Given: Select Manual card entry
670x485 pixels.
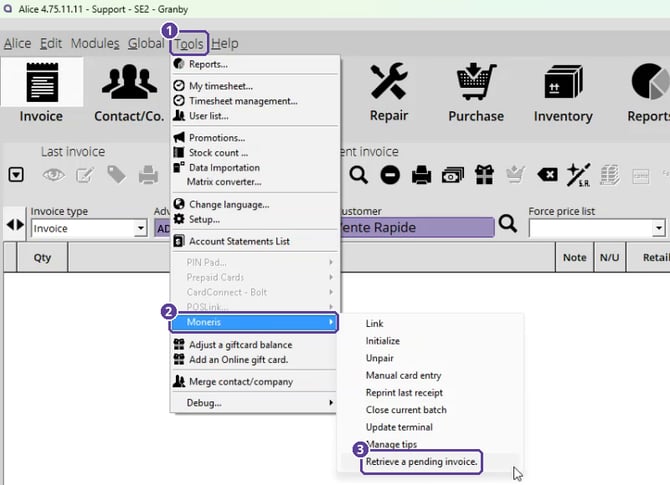Looking at the screenshot, I should 430,376.
